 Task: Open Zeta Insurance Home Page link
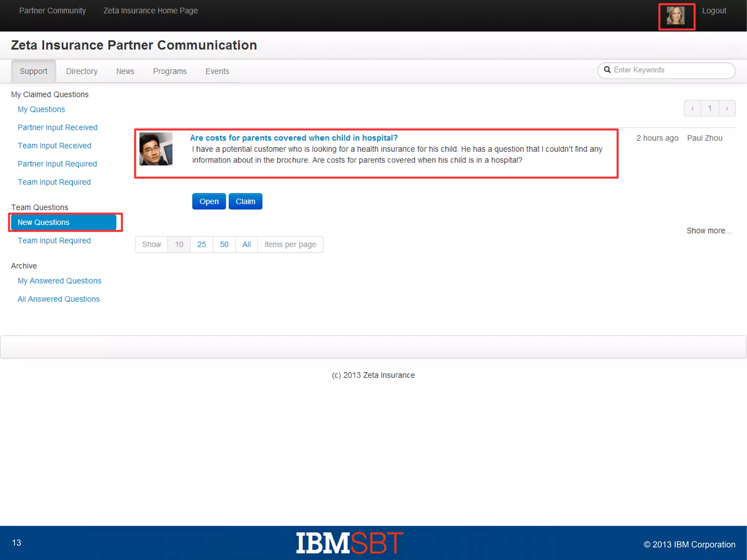(151, 11)
